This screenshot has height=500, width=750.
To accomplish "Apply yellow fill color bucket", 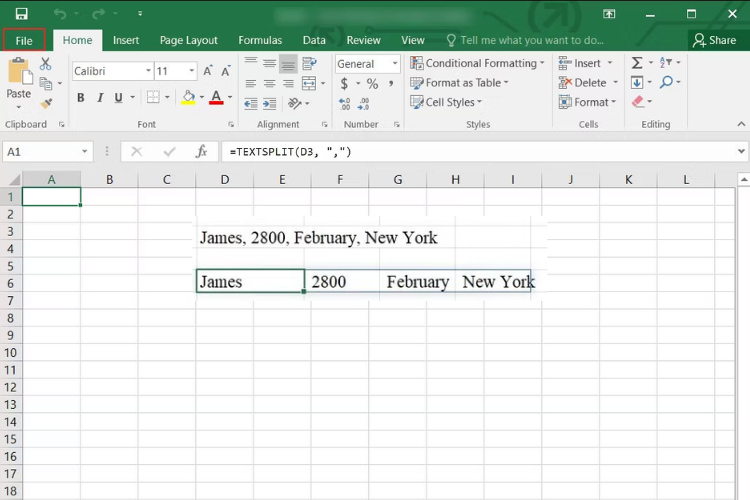I will tap(188, 97).
